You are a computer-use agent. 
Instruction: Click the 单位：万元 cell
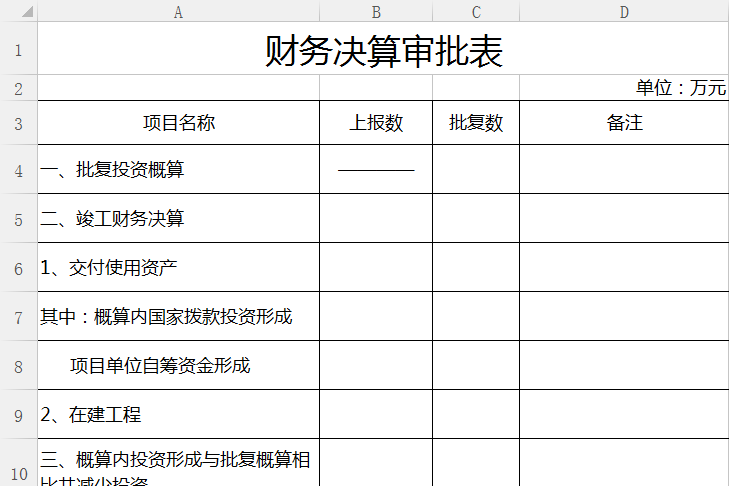coord(680,88)
